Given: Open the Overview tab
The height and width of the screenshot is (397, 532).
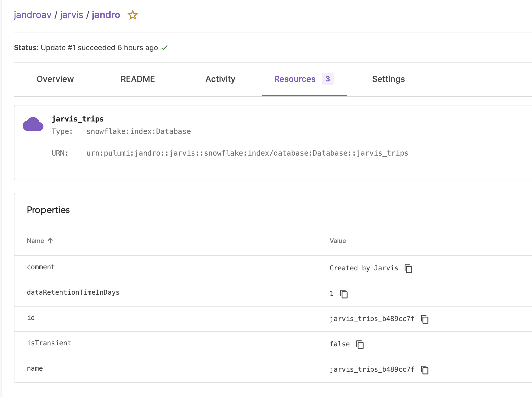Looking at the screenshot, I should 55,79.
